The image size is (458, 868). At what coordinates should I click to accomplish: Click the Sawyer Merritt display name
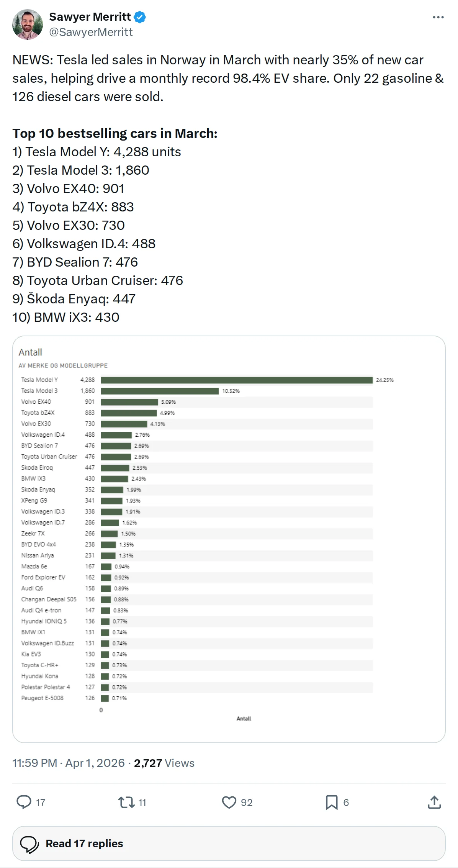click(90, 17)
